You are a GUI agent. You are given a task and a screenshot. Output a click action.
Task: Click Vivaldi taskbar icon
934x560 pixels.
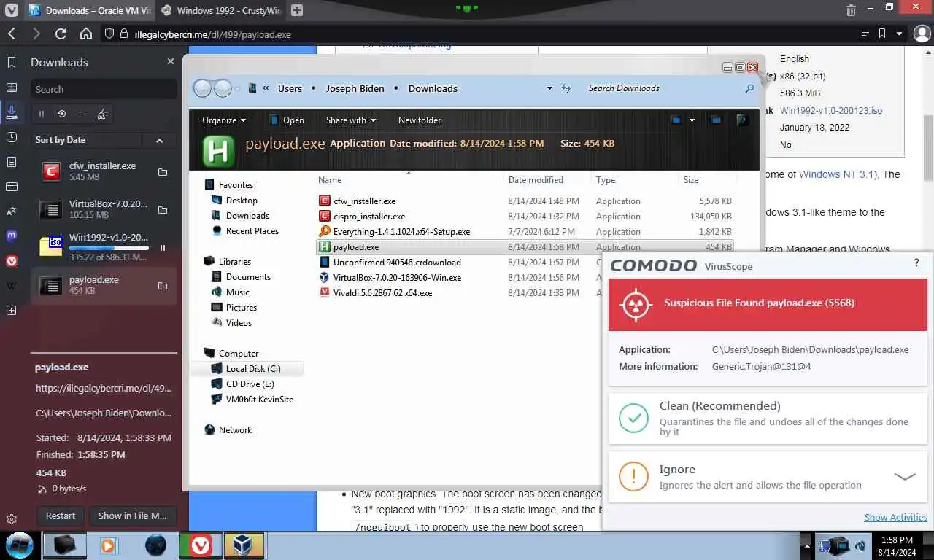tap(199, 545)
